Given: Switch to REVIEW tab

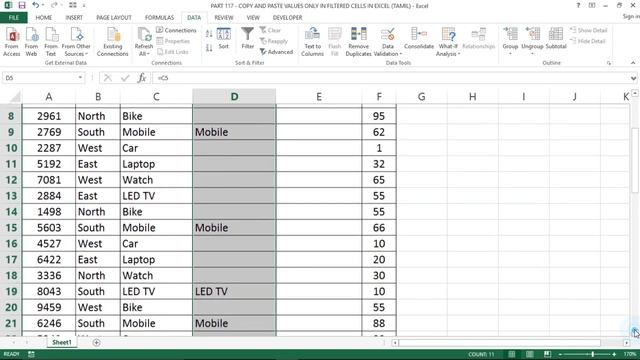Looking at the screenshot, I should click(224, 18).
